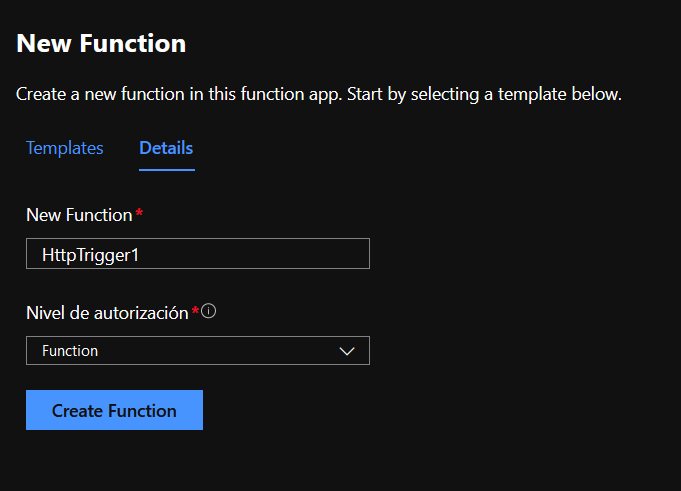Image resolution: width=681 pixels, height=491 pixels.
Task: Click the red asterisk next to New Function label
Action: [x=139, y=212]
